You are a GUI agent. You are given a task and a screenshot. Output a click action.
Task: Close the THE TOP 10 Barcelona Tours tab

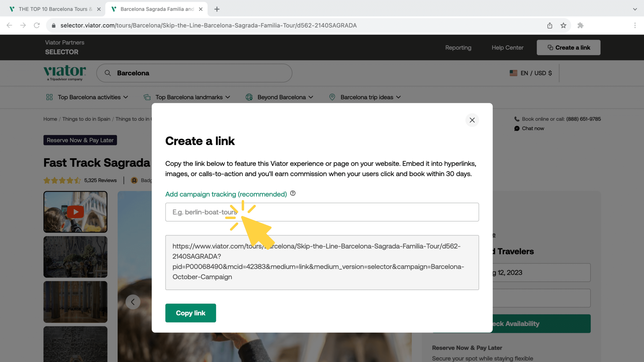(99, 9)
